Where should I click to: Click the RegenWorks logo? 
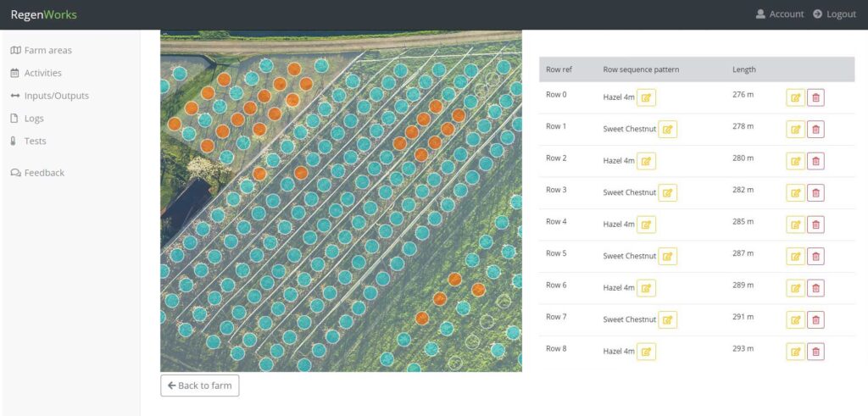(x=44, y=14)
